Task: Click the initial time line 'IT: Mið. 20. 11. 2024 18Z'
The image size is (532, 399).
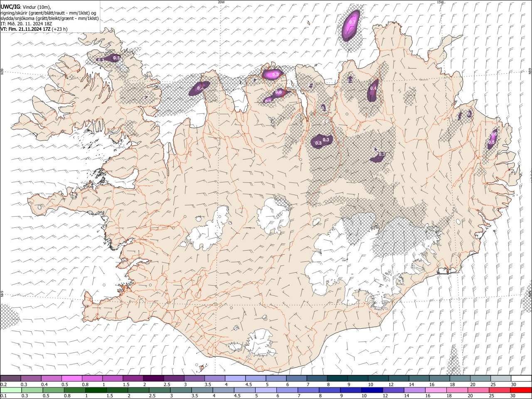Action: [x=26, y=24]
